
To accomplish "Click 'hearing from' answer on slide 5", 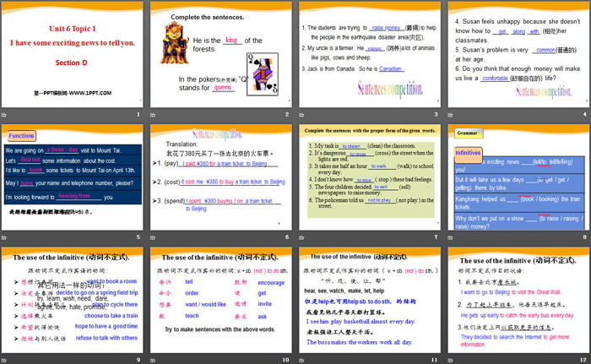I will click(74, 196).
